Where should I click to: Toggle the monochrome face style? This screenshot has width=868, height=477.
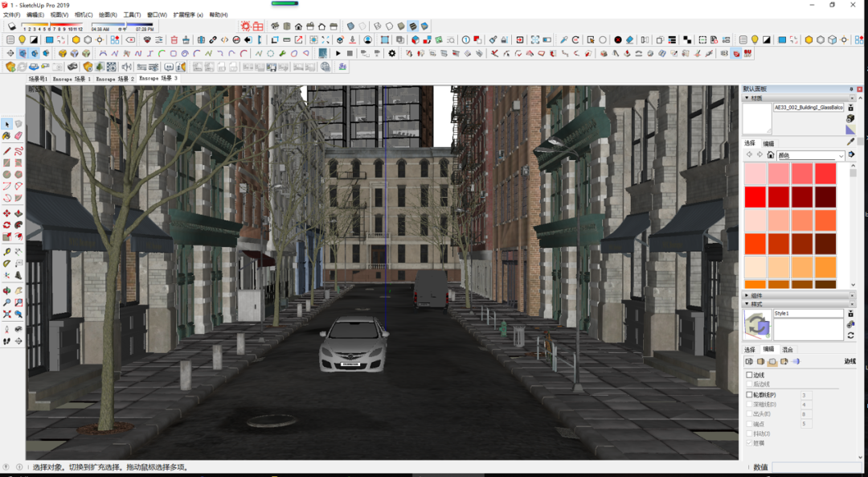point(424,26)
